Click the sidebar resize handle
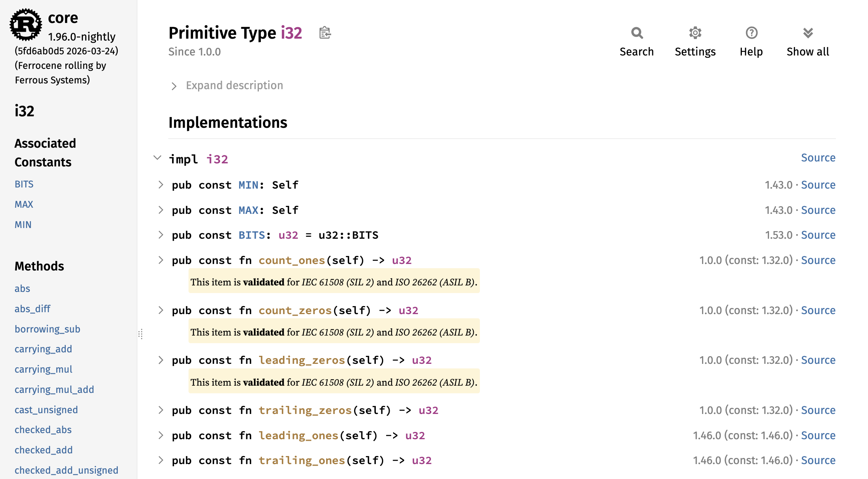 (140, 334)
